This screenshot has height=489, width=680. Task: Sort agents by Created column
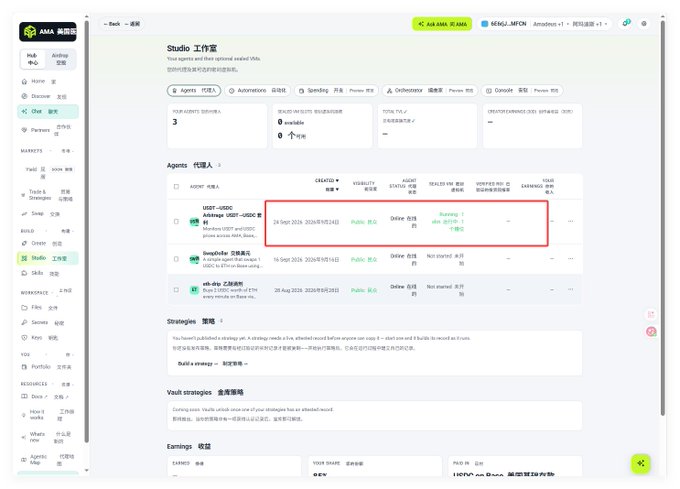pyautogui.click(x=327, y=185)
